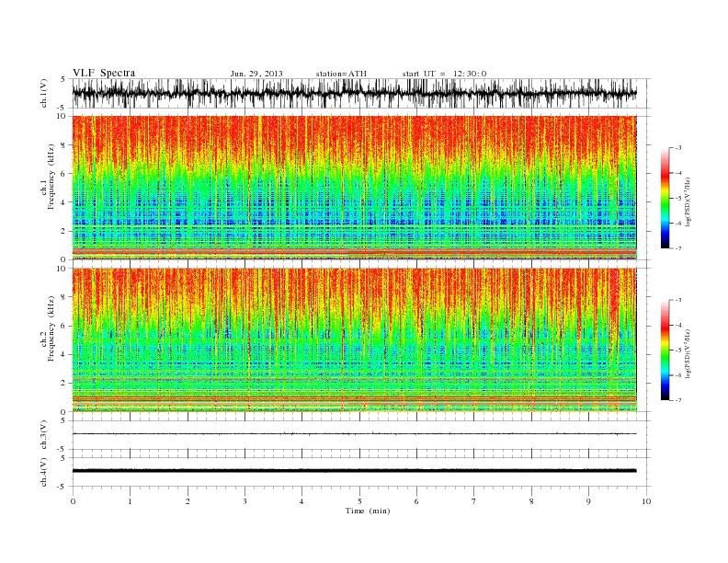This screenshot has height=563, width=728.
Task: Click the thick ch.4 voltage trace
Action: click(x=354, y=471)
